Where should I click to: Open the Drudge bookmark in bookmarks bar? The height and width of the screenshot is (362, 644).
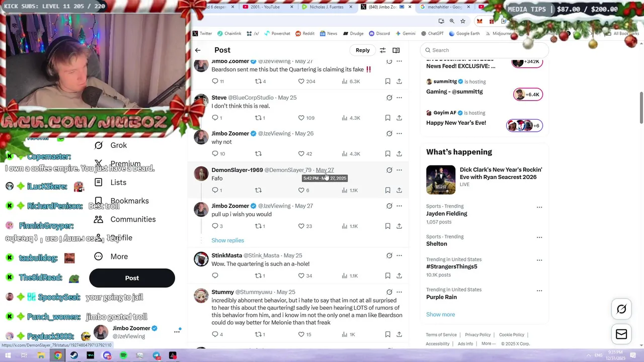(x=353, y=34)
